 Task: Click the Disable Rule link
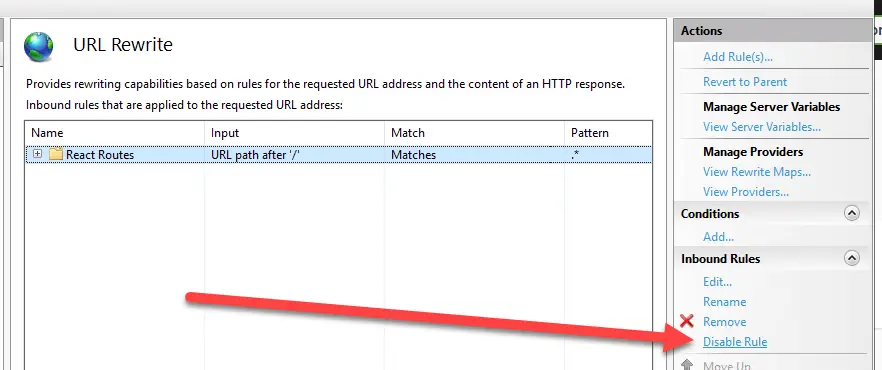[735, 342]
